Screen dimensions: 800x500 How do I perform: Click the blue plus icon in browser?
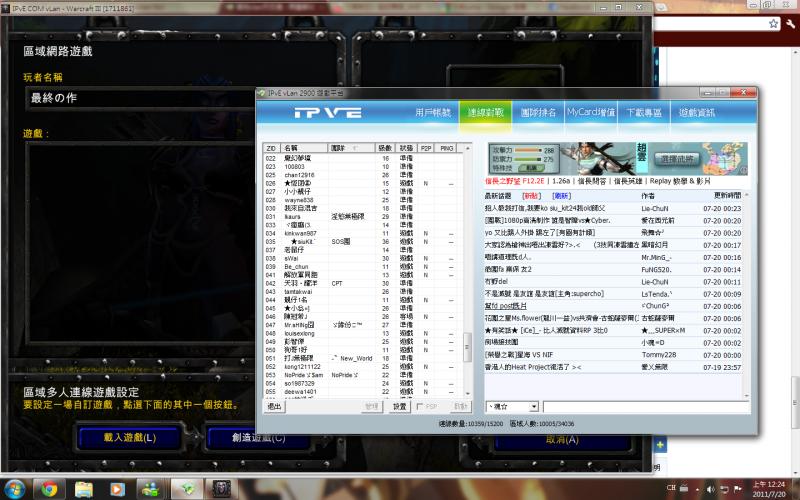pos(660,445)
